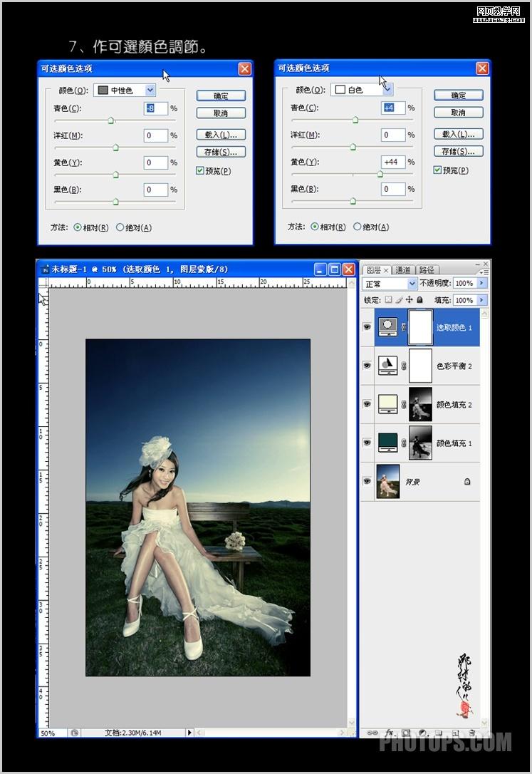The height and width of the screenshot is (774, 532).
Task: Click 载入 button in left dialog
Action: click(x=221, y=135)
